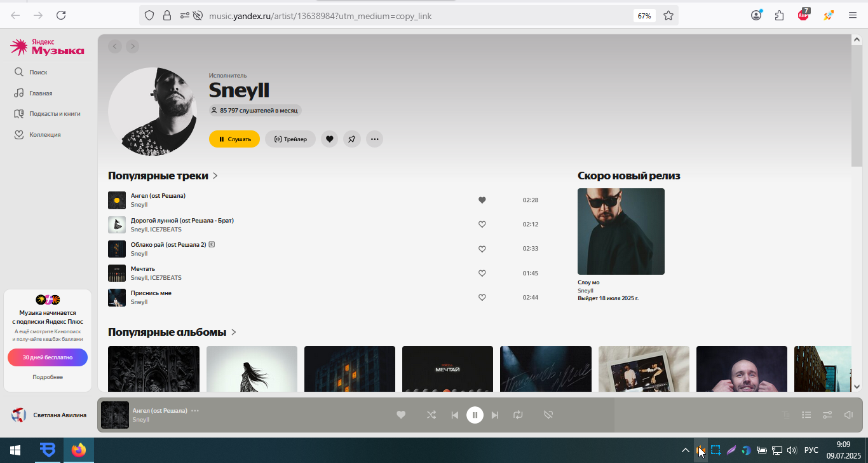
Task: Toggle repeat mode in player bar
Action: [518, 415]
